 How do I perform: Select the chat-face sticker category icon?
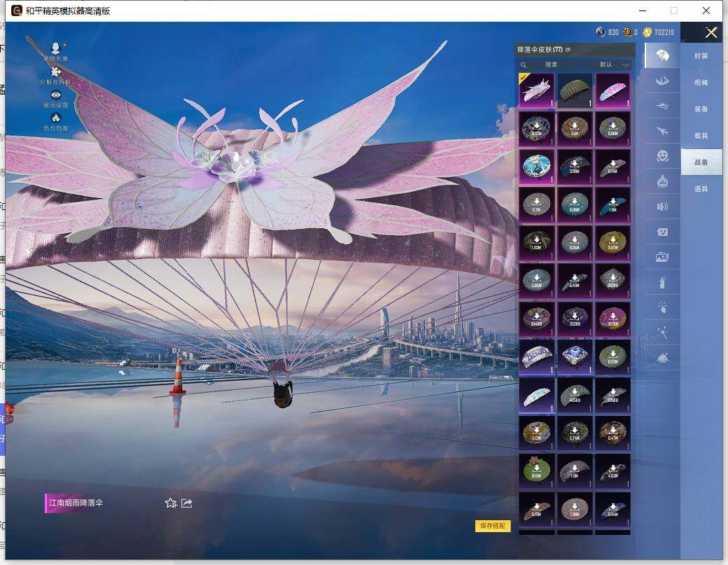[x=662, y=232]
